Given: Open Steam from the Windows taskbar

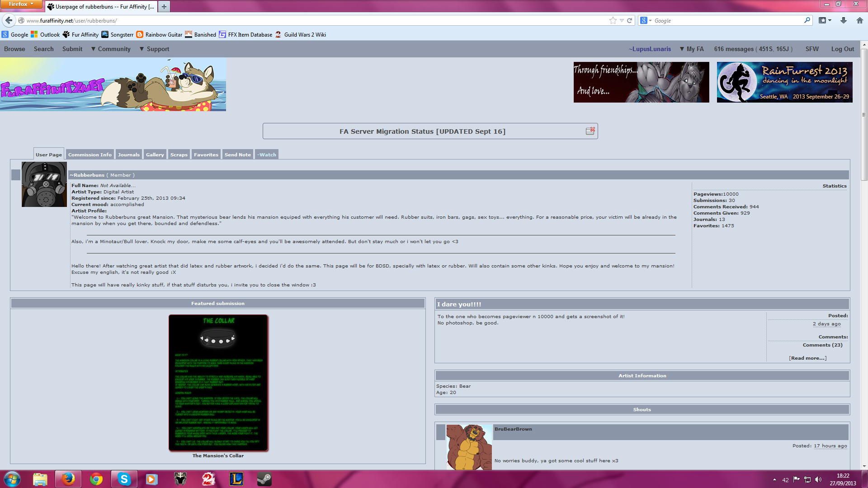Looking at the screenshot, I should 264,479.
